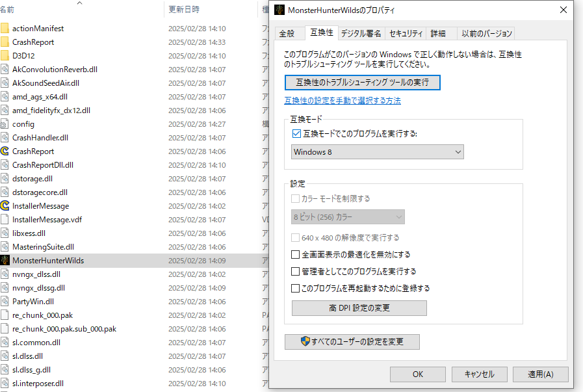Click すべてのユーザーの設定を変更 button
This screenshot has width=583, height=392.
[x=352, y=342]
